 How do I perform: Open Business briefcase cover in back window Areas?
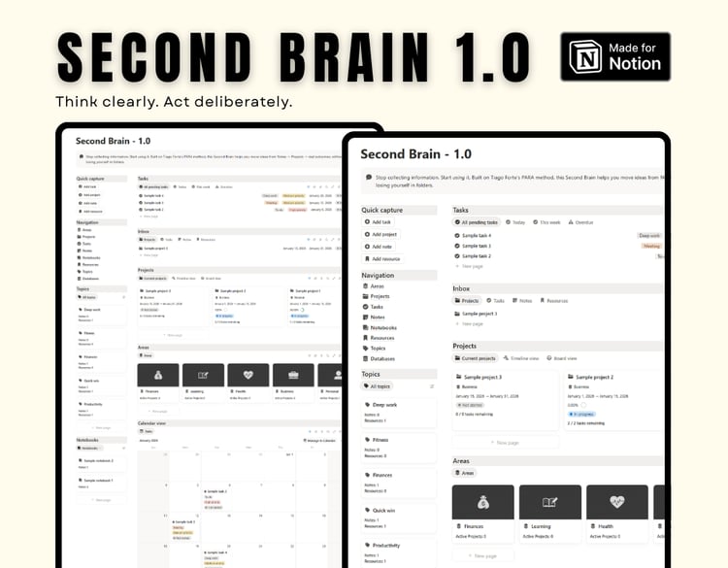click(293, 375)
